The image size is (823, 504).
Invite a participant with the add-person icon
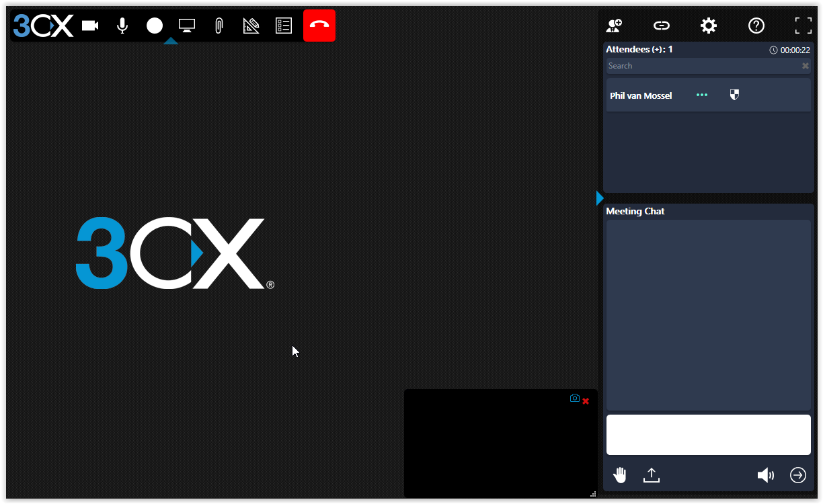pyautogui.click(x=614, y=26)
